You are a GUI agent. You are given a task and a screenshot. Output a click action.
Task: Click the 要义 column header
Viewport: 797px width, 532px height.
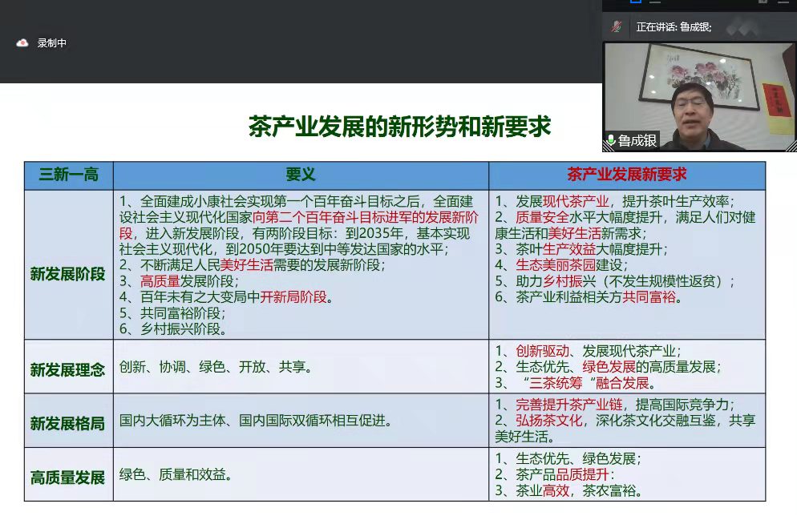click(301, 175)
